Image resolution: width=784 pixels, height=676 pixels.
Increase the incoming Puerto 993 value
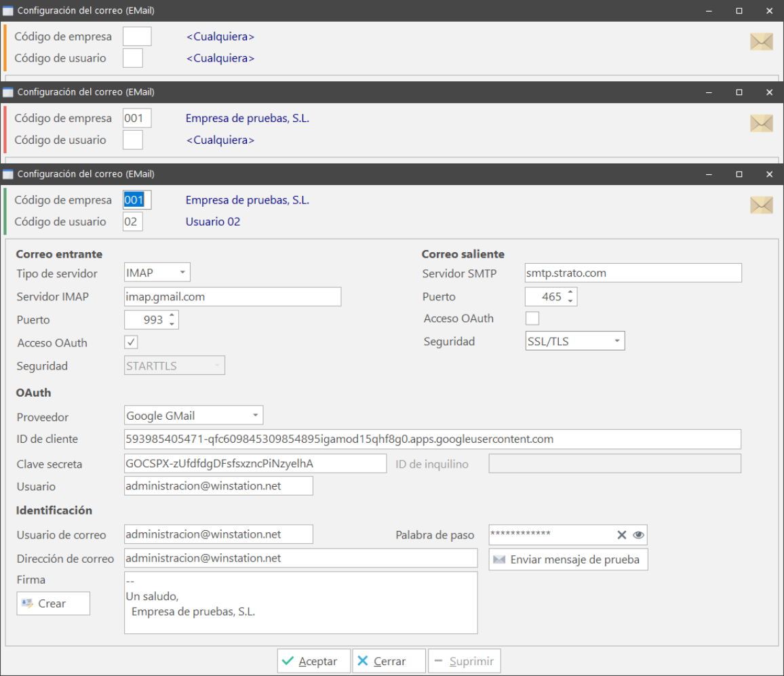[x=172, y=315]
